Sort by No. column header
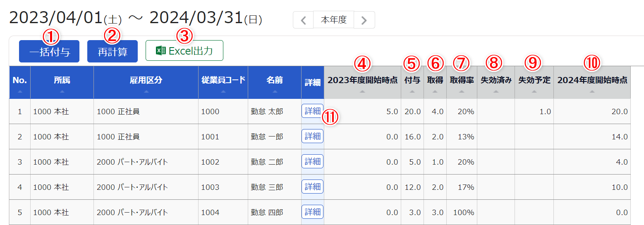644x225 pixels. (x=19, y=82)
